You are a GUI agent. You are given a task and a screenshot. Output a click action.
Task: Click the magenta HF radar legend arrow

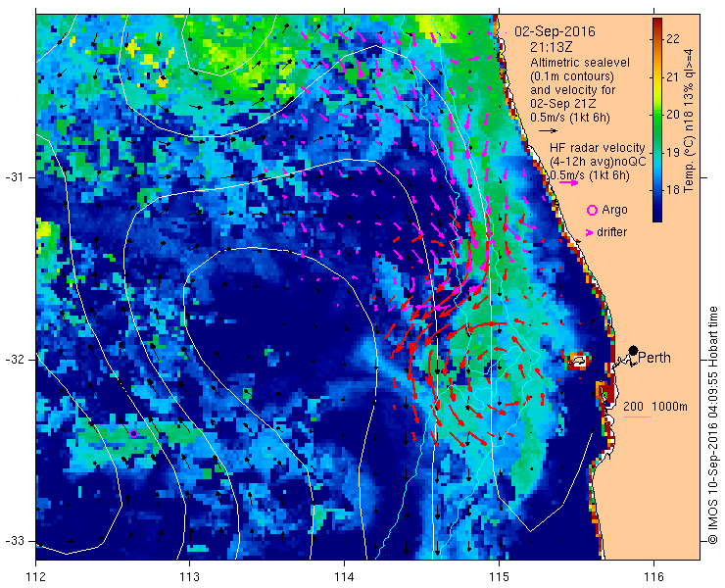point(568,182)
